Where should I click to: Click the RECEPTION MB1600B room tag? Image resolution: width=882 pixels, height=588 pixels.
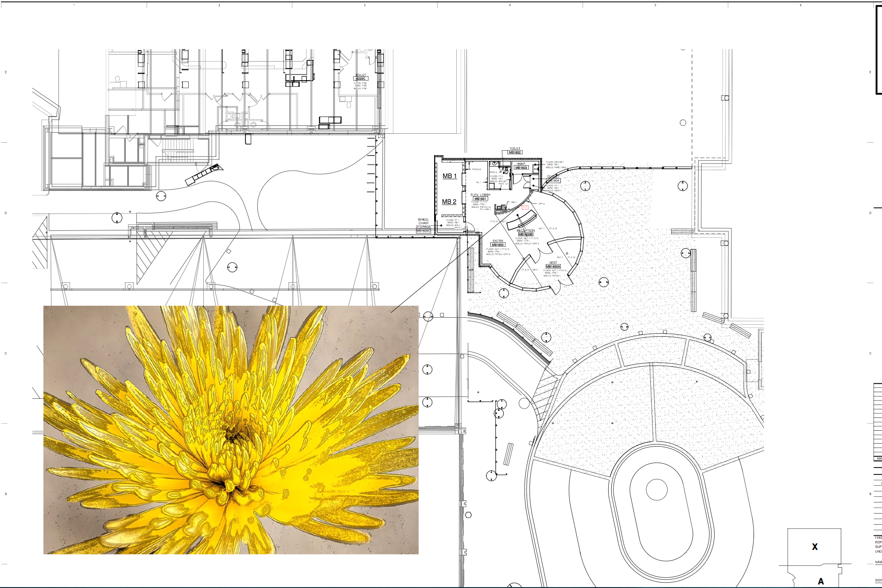coord(525,234)
